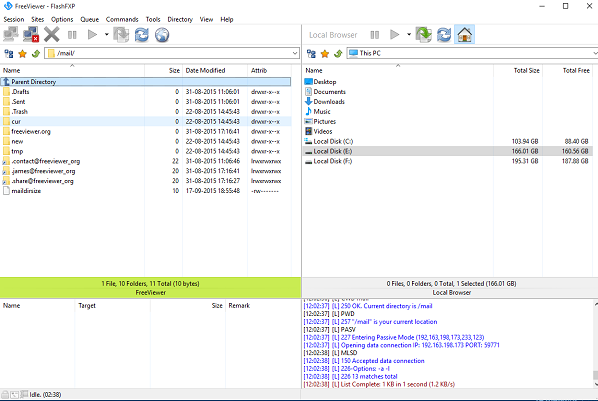The height and width of the screenshot is (401, 598).
Task: Open the remote folder tree icon beside /mail/
Action: [x=9, y=53]
